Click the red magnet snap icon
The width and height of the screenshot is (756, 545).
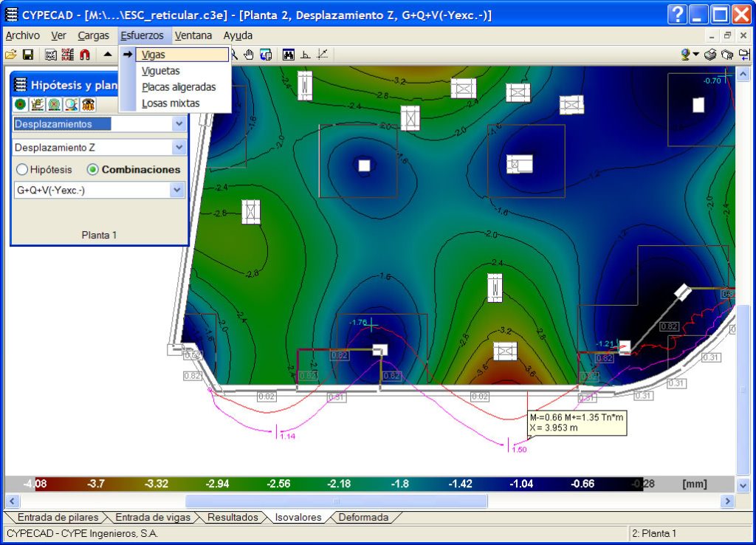point(85,54)
